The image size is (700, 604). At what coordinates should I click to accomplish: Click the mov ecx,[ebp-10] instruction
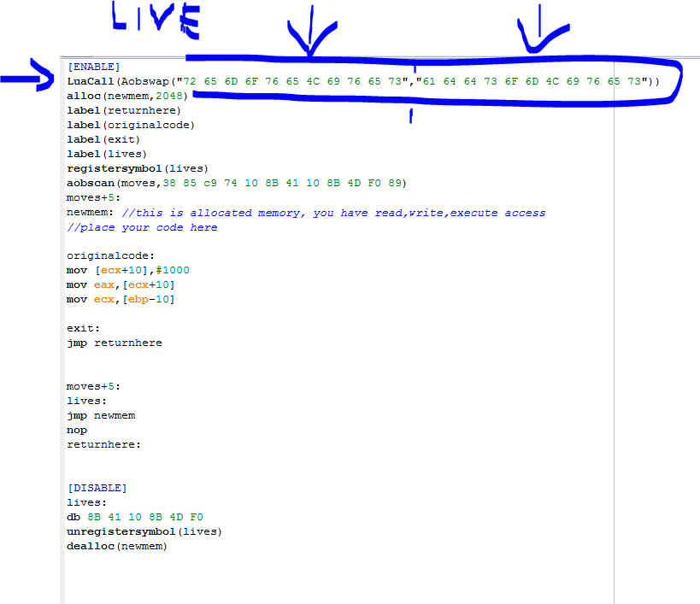pyautogui.click(x=121, y=299)
